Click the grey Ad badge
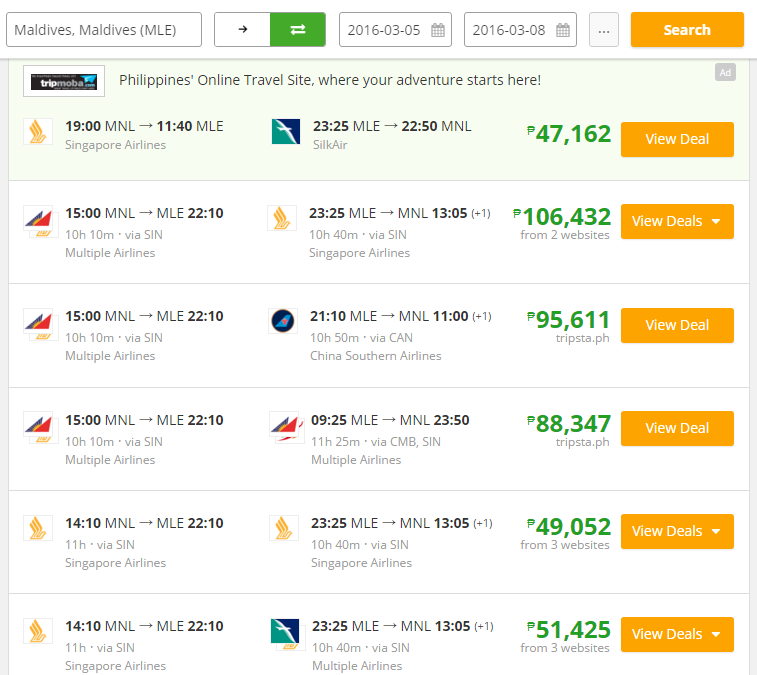This screenshot has height=675, width=757. [725, 72]
